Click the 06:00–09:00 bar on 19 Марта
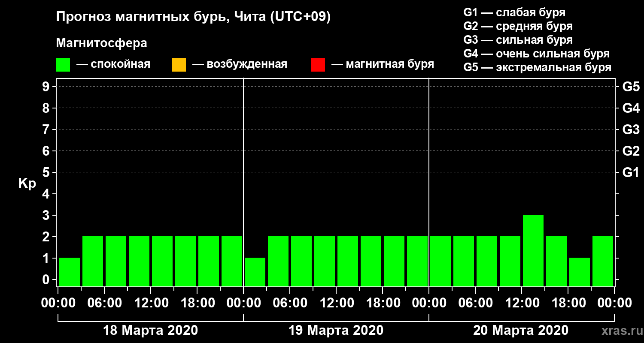The height and width of the screenshot is (343, 644). click(x=301, y=261)
